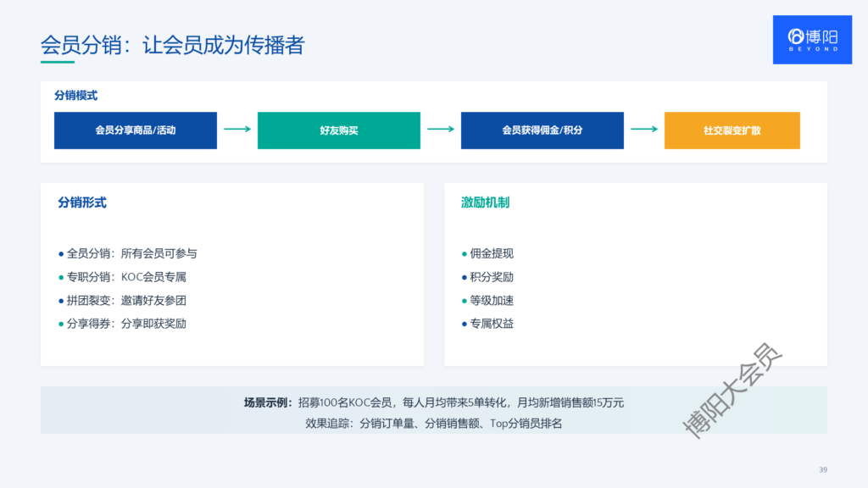Image resolution: width=868 pixels, height=488 pixels.
Task: Click the 效果追踪 line about 分销订单量
Action: (x=434, y=424)
